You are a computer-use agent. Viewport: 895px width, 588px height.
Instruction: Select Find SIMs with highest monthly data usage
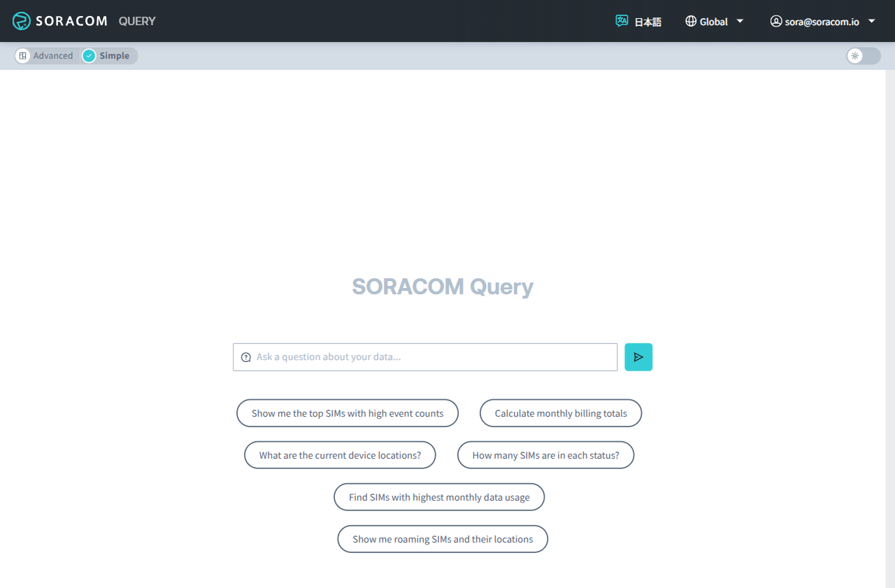pos(438,496)
